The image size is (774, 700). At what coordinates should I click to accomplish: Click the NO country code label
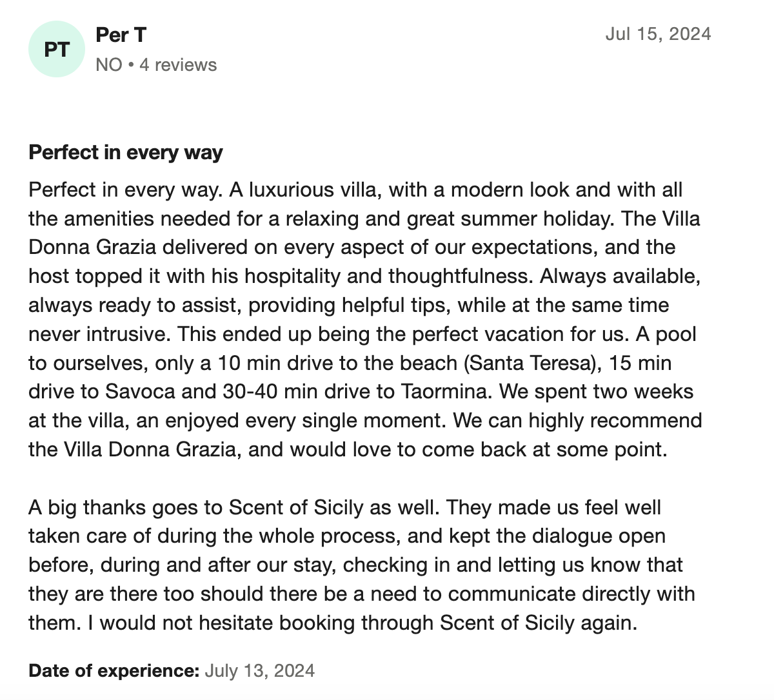108,65
